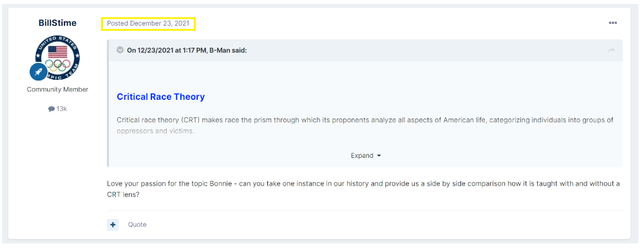The image size is (644, 248).
Task: Select the Community Member rank label
Action: (x=57, y=90)
